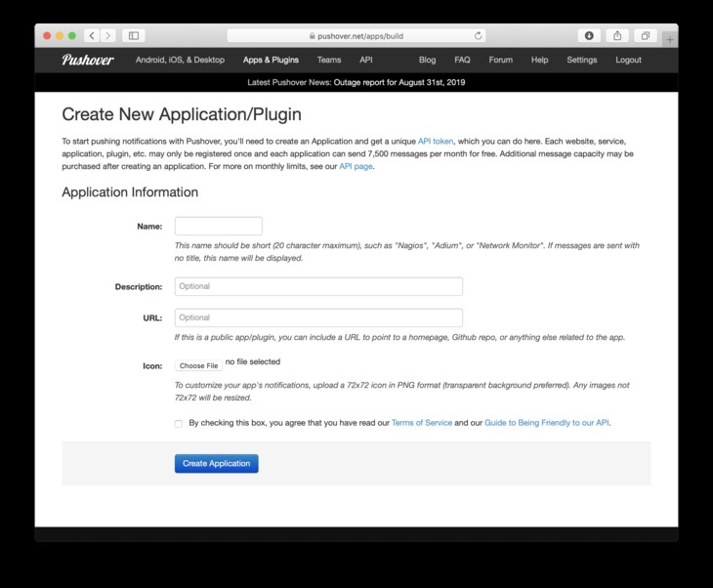
Task: Click the 'Description:' field label
Action: click(139, 286)
